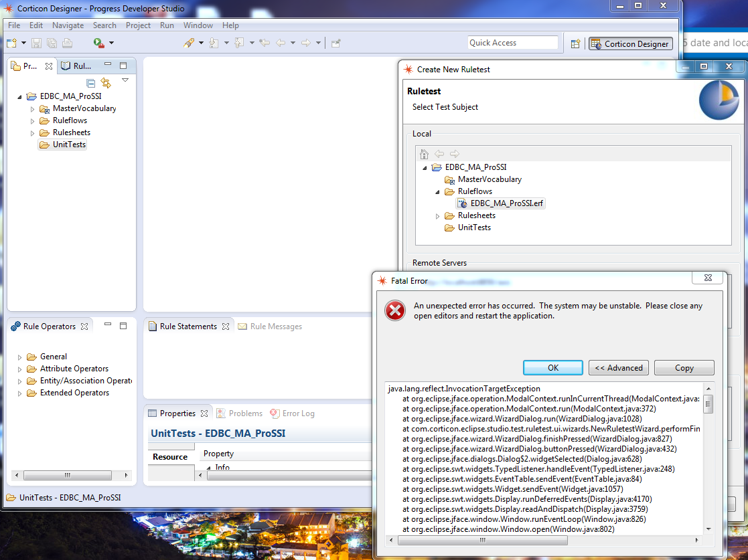The height and width of the screenshot is (560, 748).
Task: Click the Back navigation arrow icon
Action: pos(281,43)
